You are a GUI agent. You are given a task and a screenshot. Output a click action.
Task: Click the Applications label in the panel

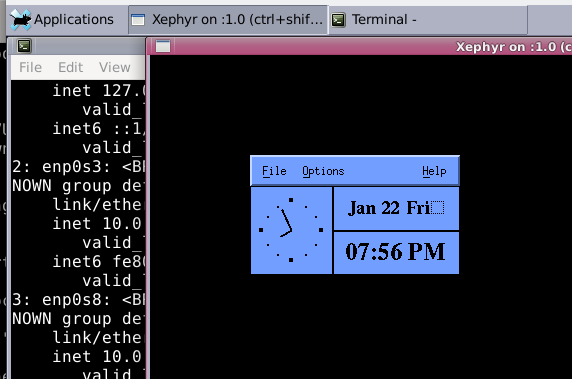pyautogui.click(x=74, y=19)
